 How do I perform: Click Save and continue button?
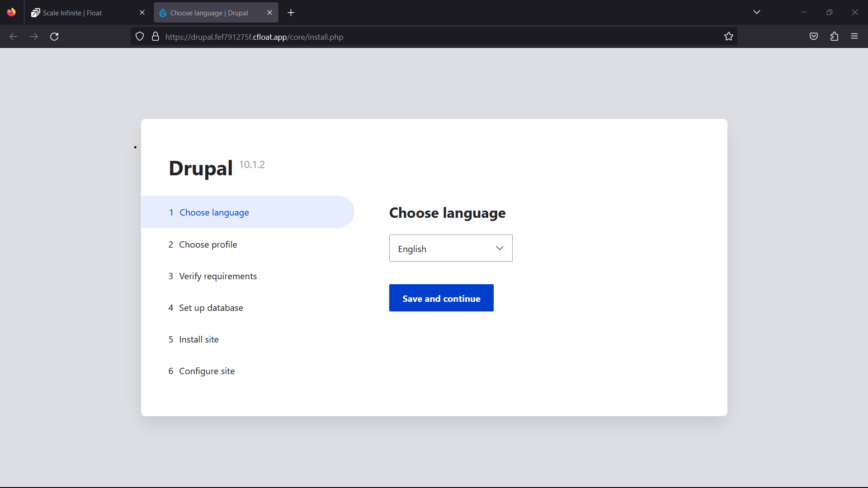pos(441,298)
